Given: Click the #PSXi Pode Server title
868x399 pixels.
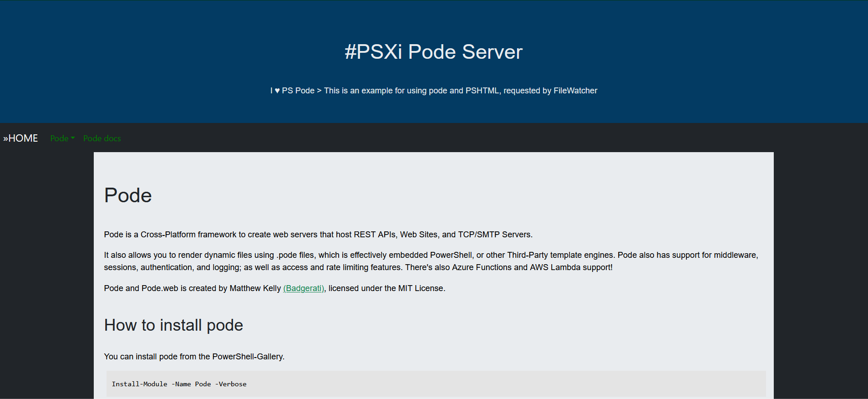Looking at the screenshot, I should pyautogui.click(x=434, y=51).
